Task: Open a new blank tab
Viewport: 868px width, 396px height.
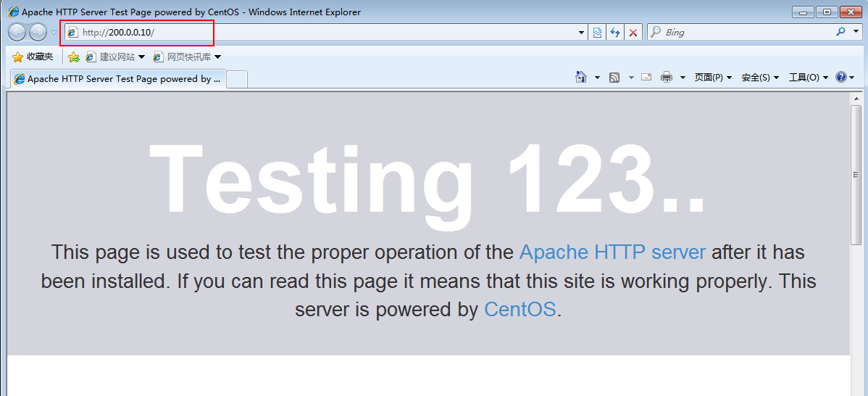Action: pyautogui.click(x=237, y=79)
